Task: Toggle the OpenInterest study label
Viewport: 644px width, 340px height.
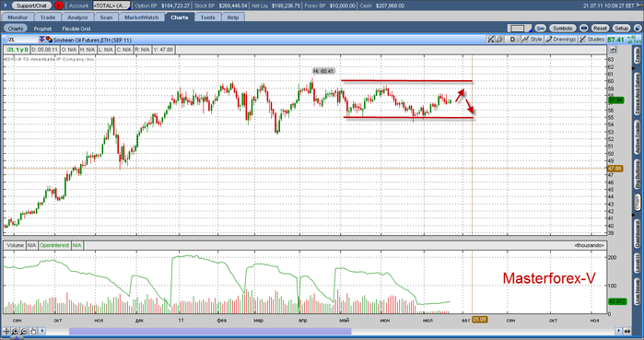Action: coord(54,245)
